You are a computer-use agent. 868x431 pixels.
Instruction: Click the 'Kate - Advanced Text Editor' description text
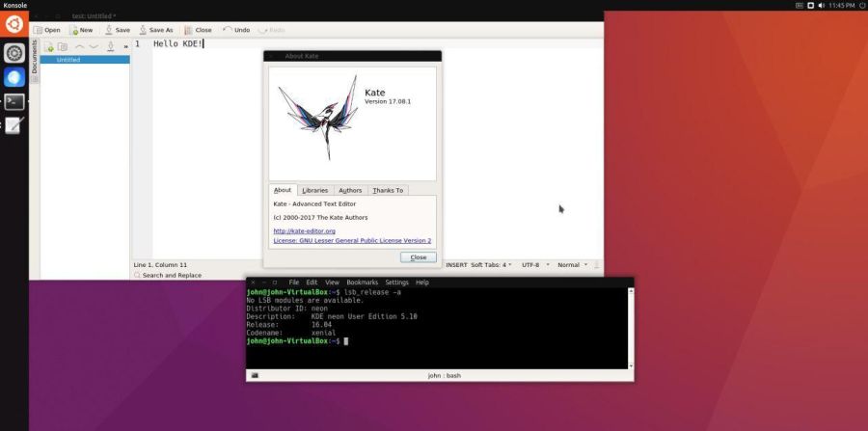(314, 204)
